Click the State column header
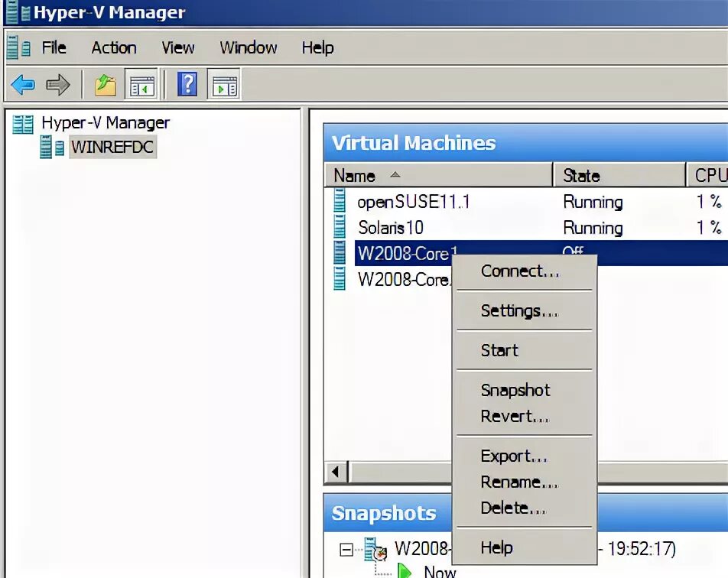The width and height of the screenshot is (728, 578). point(619,176)
